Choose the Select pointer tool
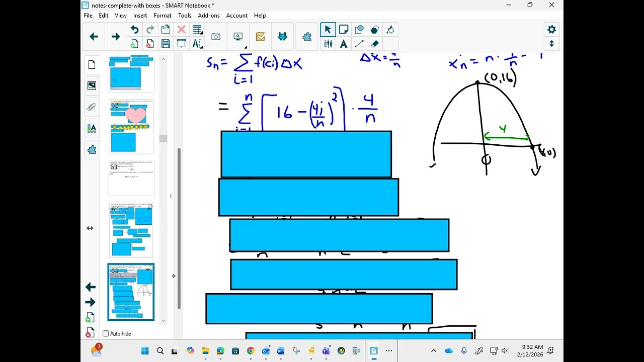Viewport: 644px width, 362px height. coord(328,30)
